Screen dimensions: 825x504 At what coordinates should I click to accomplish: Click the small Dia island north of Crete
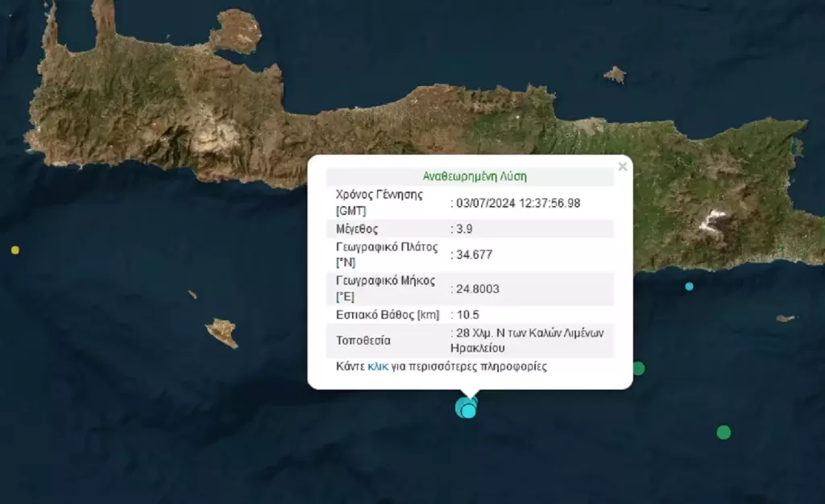[x=615, y=75]
